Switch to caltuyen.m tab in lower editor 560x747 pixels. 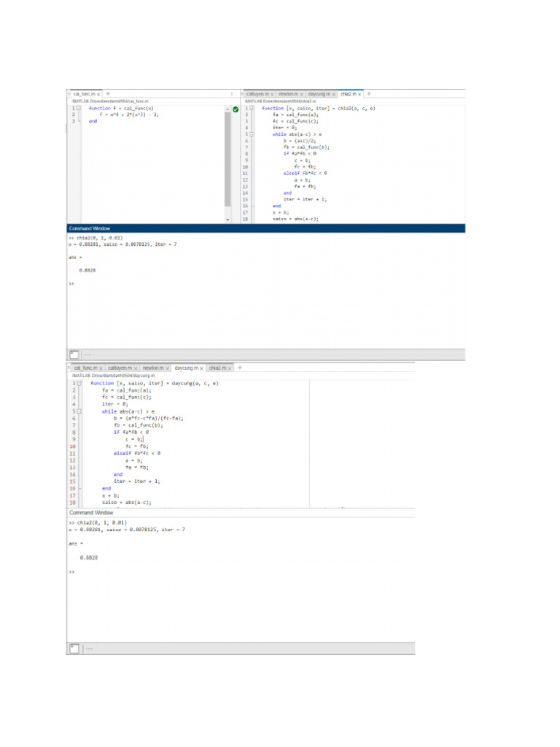(x=120, y=368)
